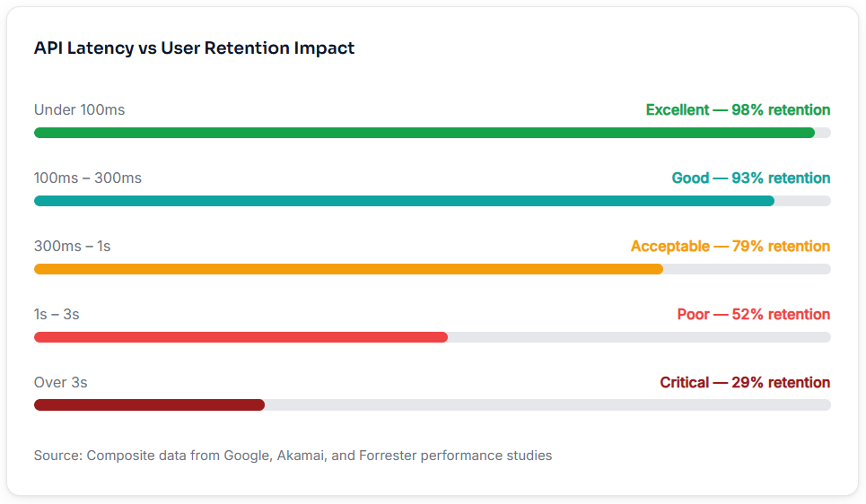The image size is (866, 504).
Task: Select the '300ms – 1s' label
Action: (x=73, y=247)
